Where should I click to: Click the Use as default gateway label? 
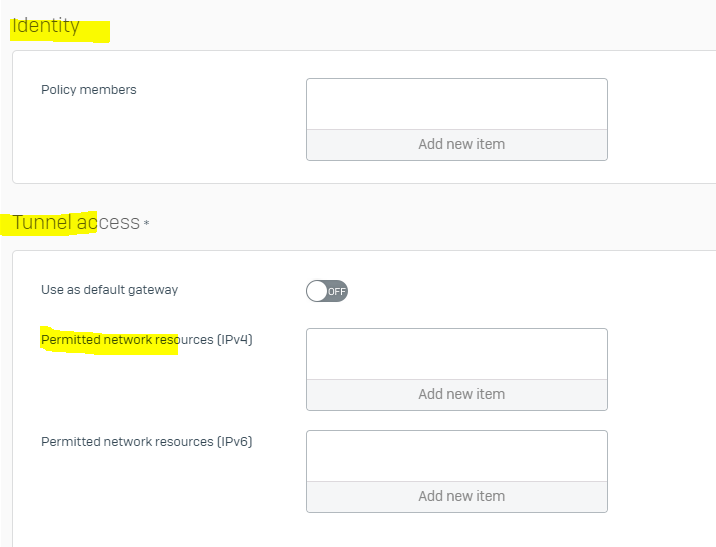(x=110, y=290)
